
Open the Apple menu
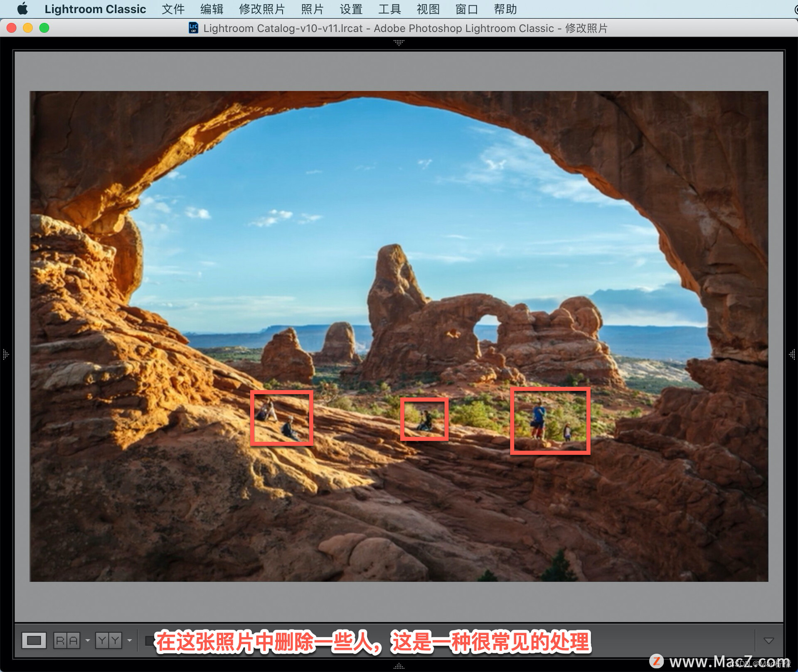click(22, 9)
